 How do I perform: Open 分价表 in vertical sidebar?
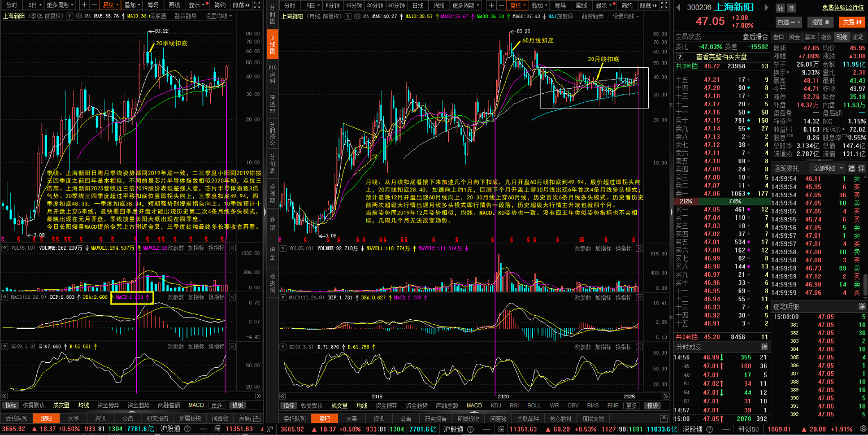[x=272, y=164]
